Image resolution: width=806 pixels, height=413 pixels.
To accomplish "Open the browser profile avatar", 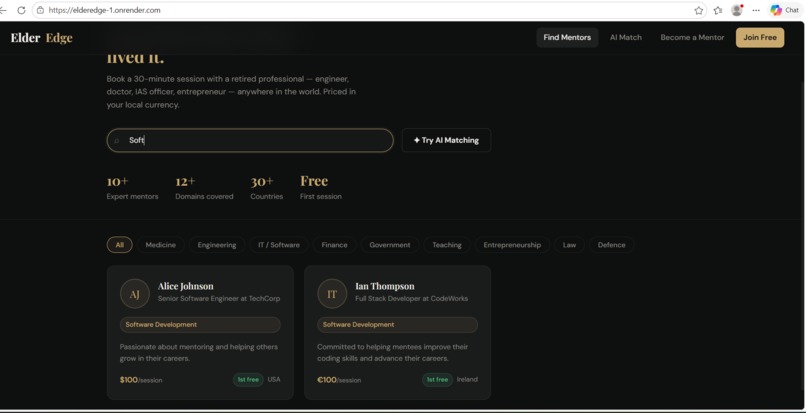I will 737,10.
